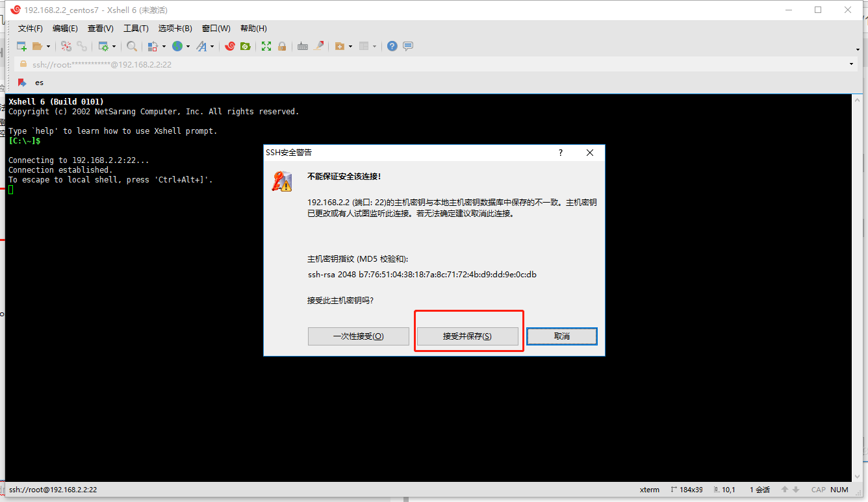This screenshot has height=502, width=868.
Task: Click 接受并保存(S) to save host key
Action: 468,336
